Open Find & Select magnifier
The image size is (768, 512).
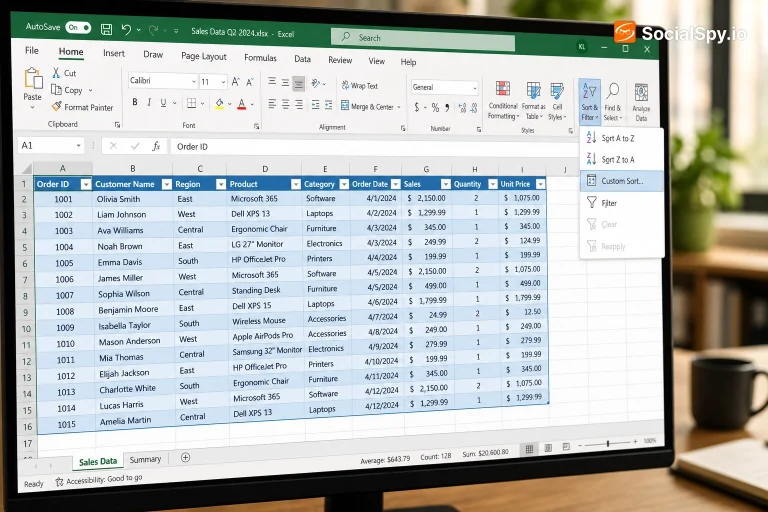coord(613,102)
